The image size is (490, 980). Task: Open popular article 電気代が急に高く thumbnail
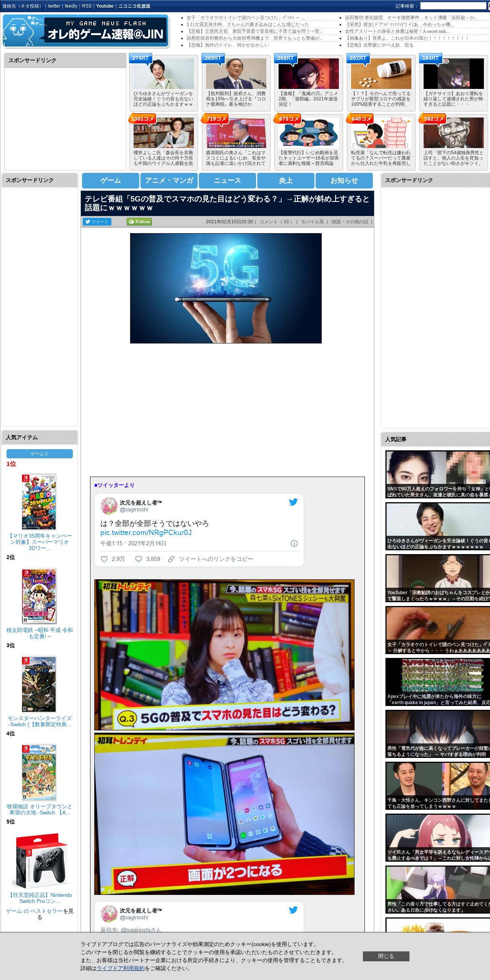[x=438, y=734]
